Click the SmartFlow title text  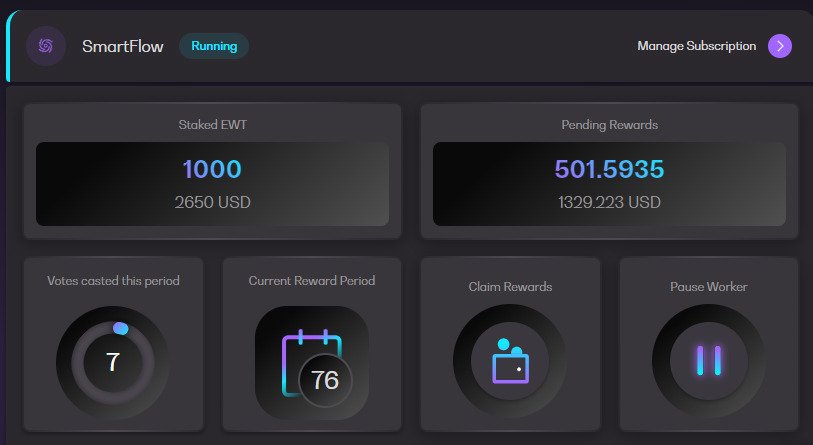(123, 47)
